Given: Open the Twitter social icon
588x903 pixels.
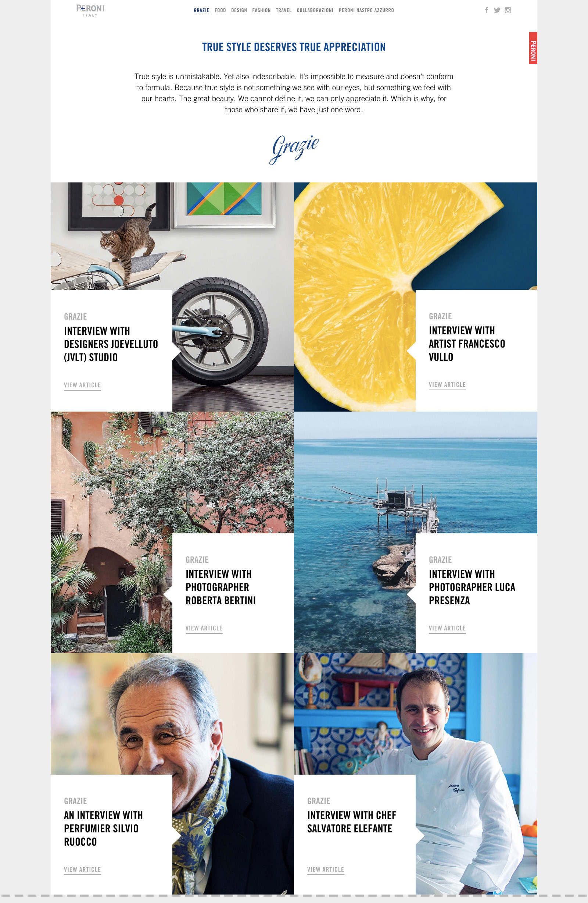Looking at the screenshot, I should coord(497,10).
